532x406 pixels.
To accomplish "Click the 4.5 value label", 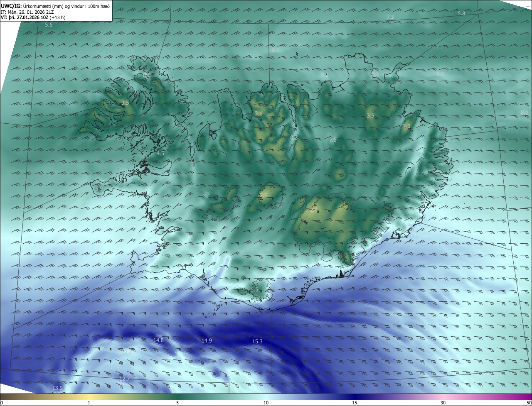I will (x=160, y=153).
